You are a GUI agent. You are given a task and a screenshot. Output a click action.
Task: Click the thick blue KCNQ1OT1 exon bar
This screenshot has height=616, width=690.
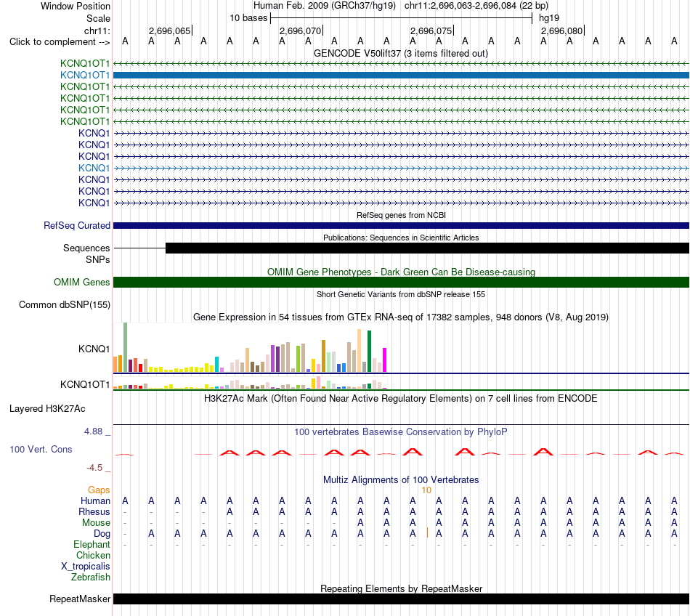coord(401,76)
